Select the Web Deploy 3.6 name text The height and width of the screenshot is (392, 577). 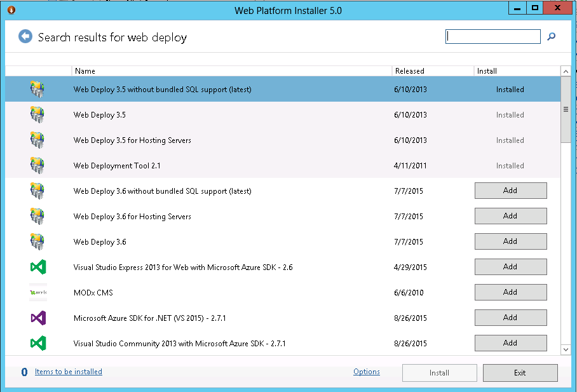tap(100, 242)
